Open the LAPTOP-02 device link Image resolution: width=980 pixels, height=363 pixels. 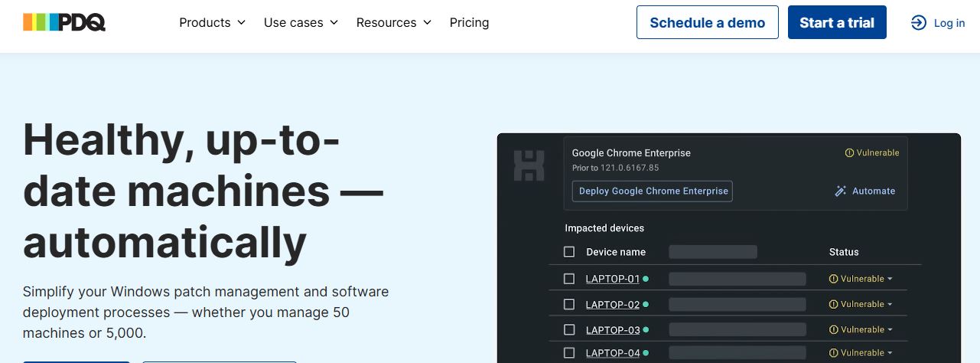[612, 305]
